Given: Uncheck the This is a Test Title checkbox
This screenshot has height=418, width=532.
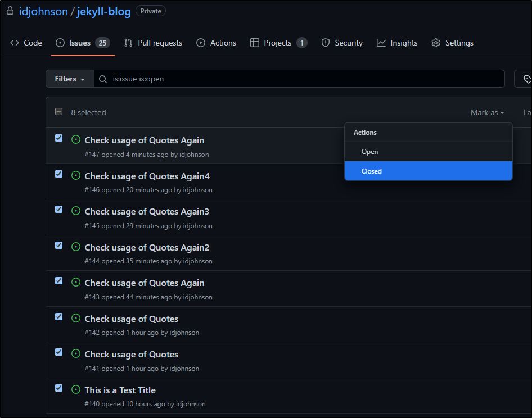Looking at the screenshot, I should click(58, 388).
